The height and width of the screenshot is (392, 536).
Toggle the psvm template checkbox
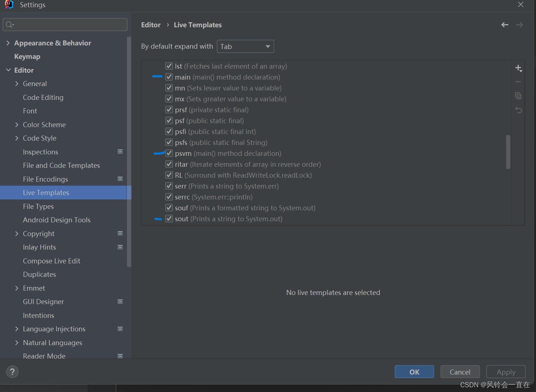(x=169, y=153)
